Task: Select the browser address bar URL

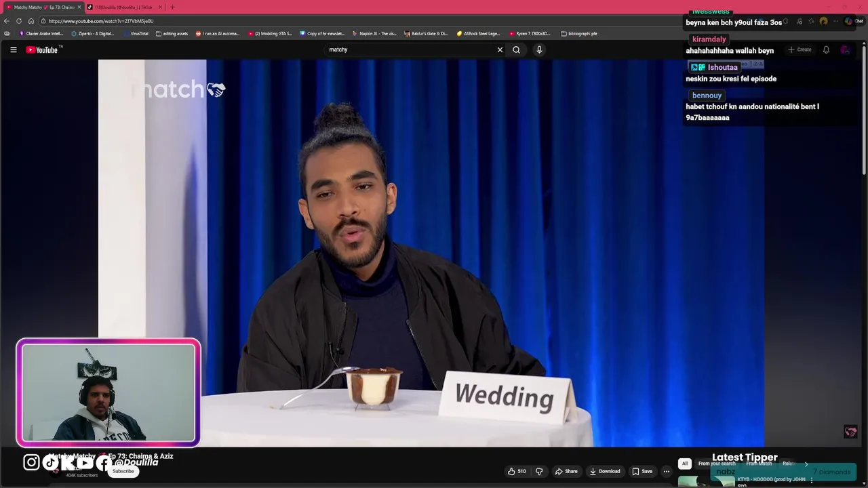Action: click(x=101, y=21)
